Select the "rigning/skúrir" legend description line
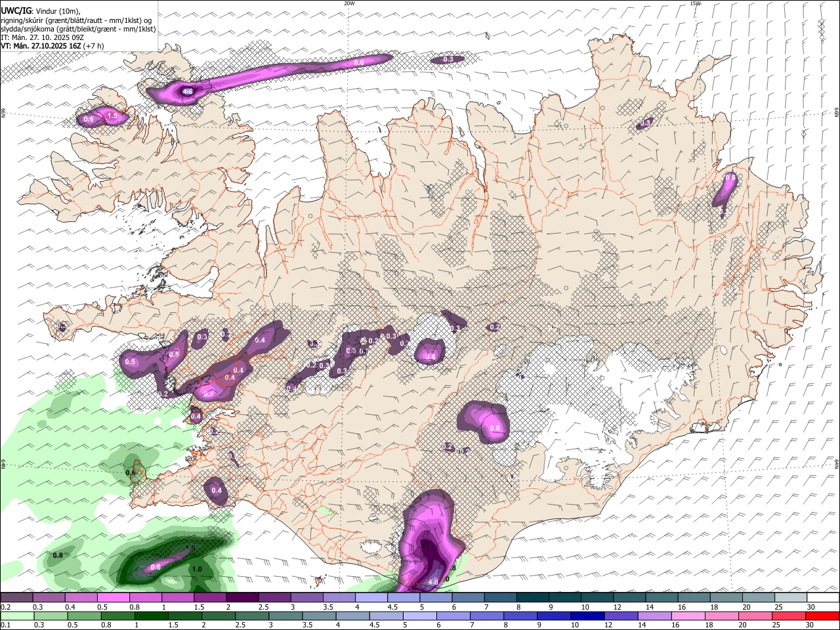 (x=76, y=20)
